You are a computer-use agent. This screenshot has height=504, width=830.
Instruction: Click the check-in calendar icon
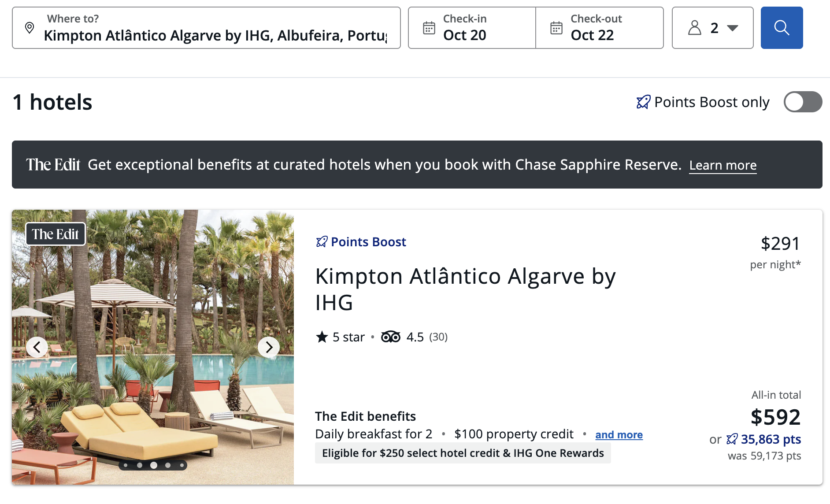(429, 28)
